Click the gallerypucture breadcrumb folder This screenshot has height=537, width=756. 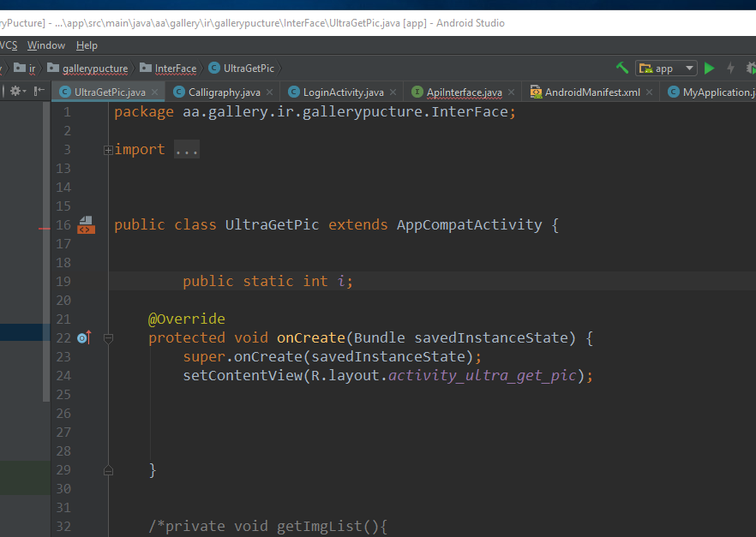[94, 69]
